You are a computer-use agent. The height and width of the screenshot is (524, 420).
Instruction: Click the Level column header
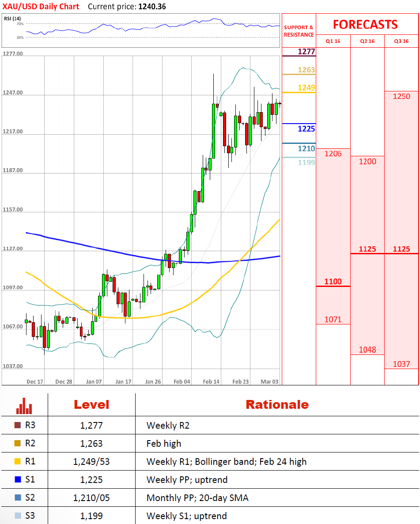pos(91,405)
